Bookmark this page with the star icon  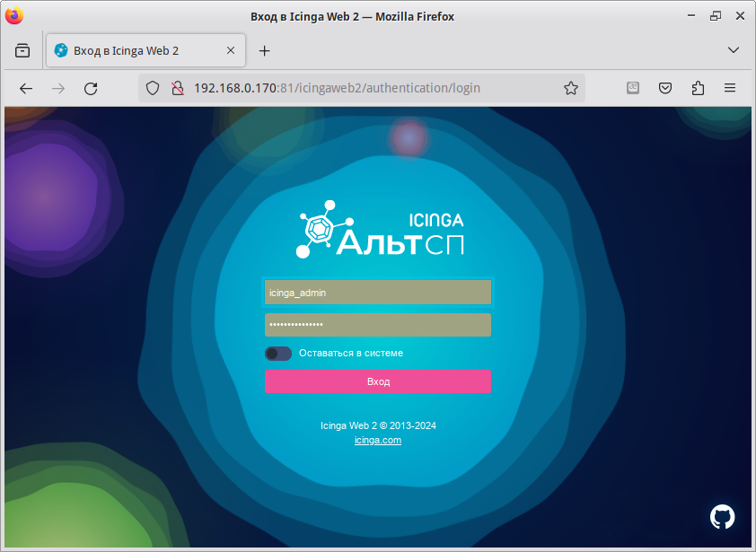coord(570,88)
